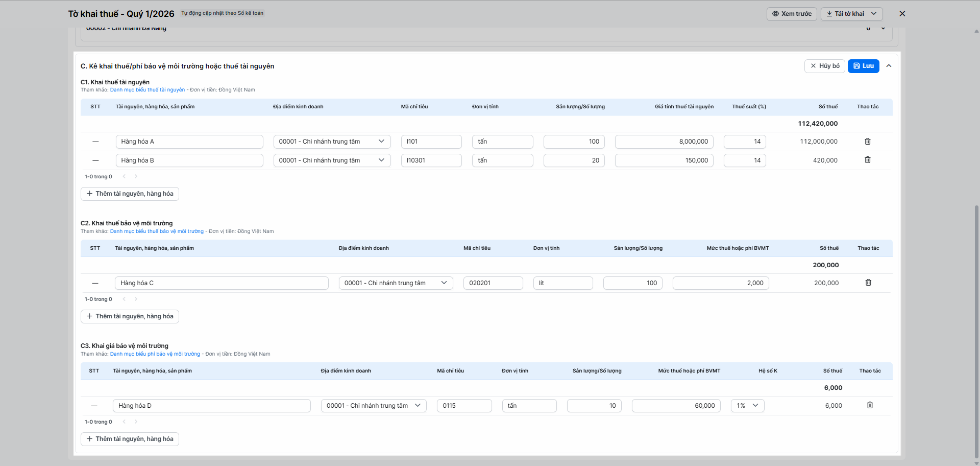980x466 pixels.
Task: Open location dropdown for Hàng hóa C
Action: [x=396, y=283]
